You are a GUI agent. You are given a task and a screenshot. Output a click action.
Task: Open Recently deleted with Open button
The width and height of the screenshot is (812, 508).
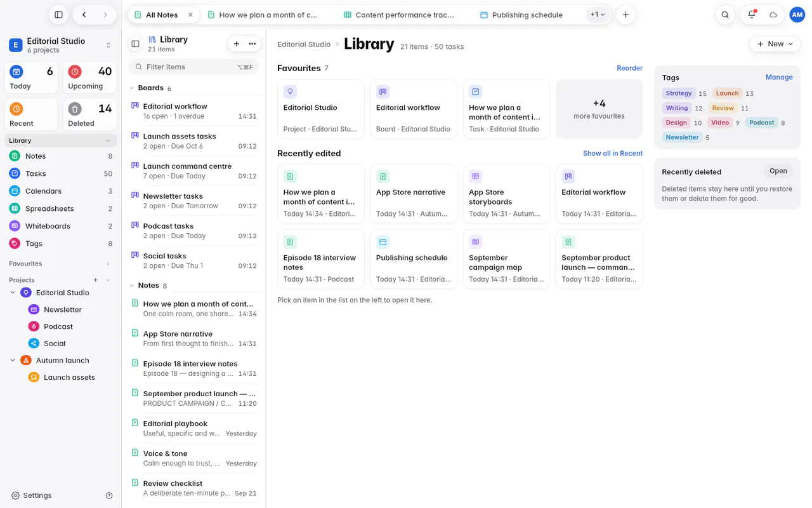click(x=778, y=171)
